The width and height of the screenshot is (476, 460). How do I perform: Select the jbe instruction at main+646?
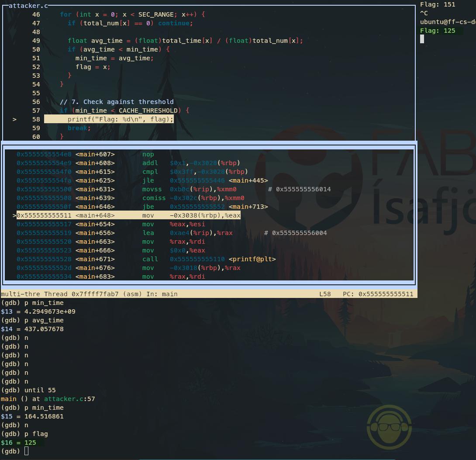coord(142,207)
